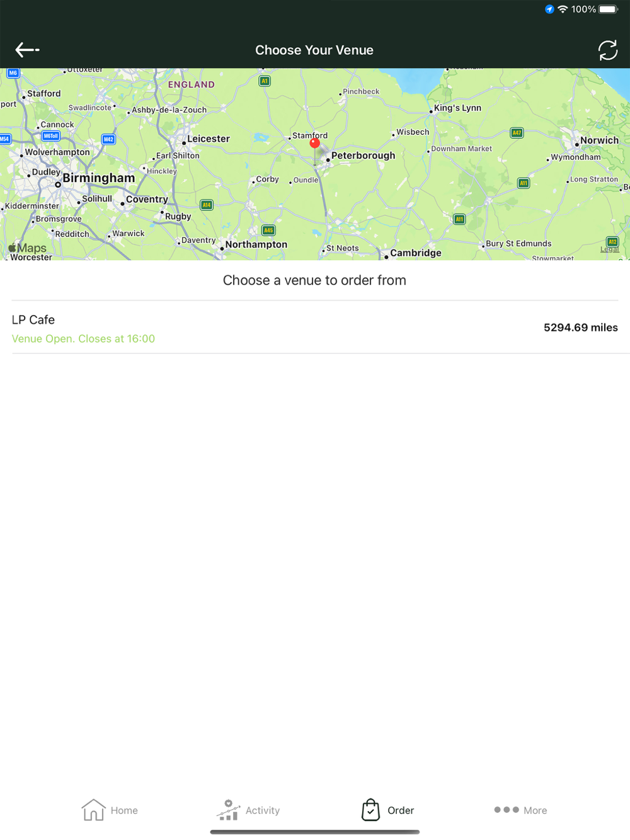Open the Home tab house icon
This screenshot has height=840, width=630.
93,810
